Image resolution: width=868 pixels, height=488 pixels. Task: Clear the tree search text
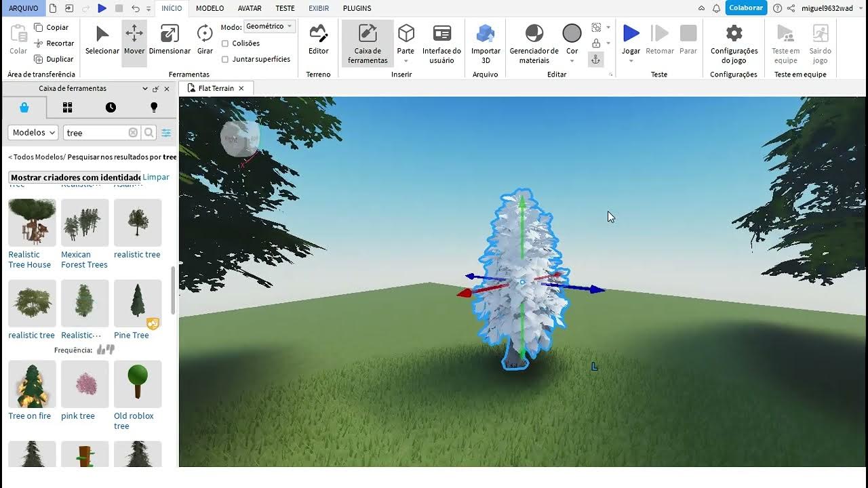(x=133, y=133)
